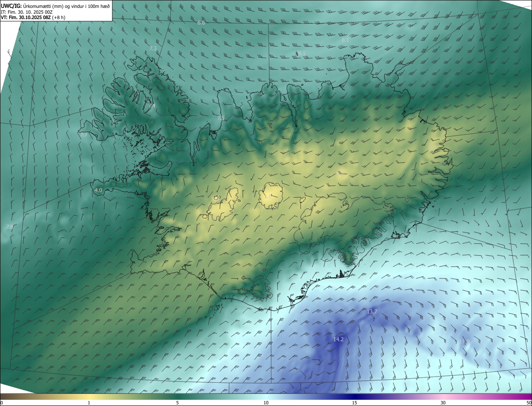Click the 14.2 value label on the map

click(x=338, y=339)
